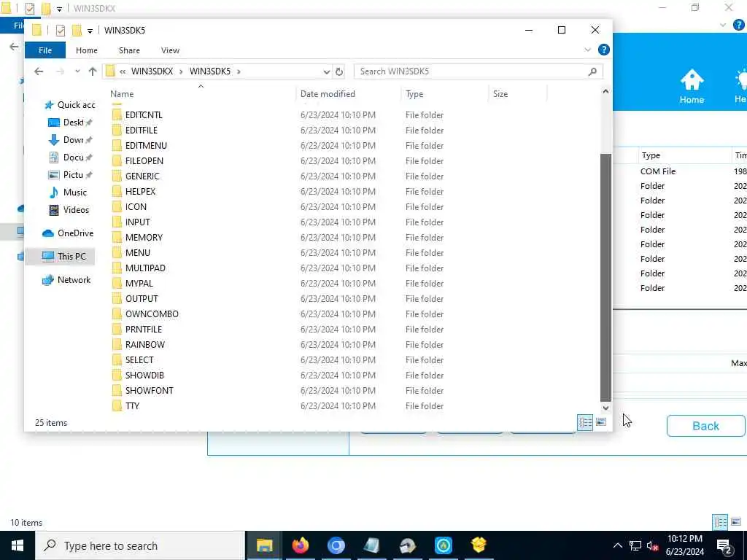Select the GENERIC folder icon
The width and height of the screenshot is (747, 560).
coord(117,176)
